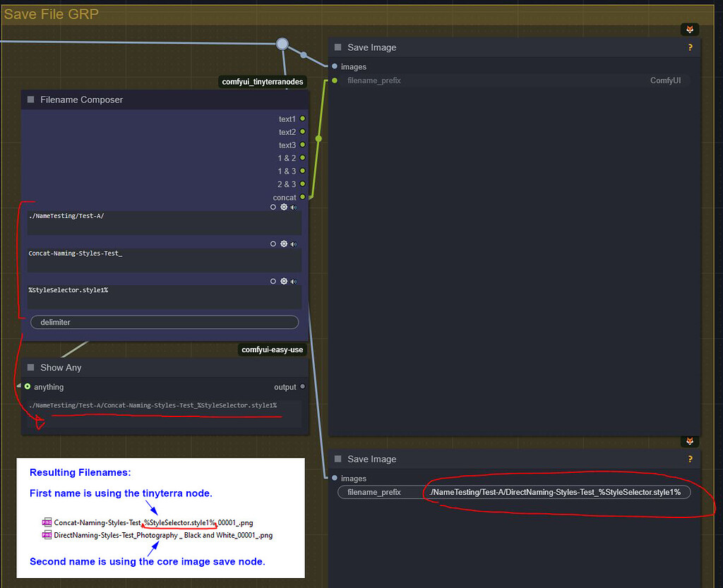Click the fox badge above the top Save Image node
This screenshot has height=588, width=723.
point(690,29)
